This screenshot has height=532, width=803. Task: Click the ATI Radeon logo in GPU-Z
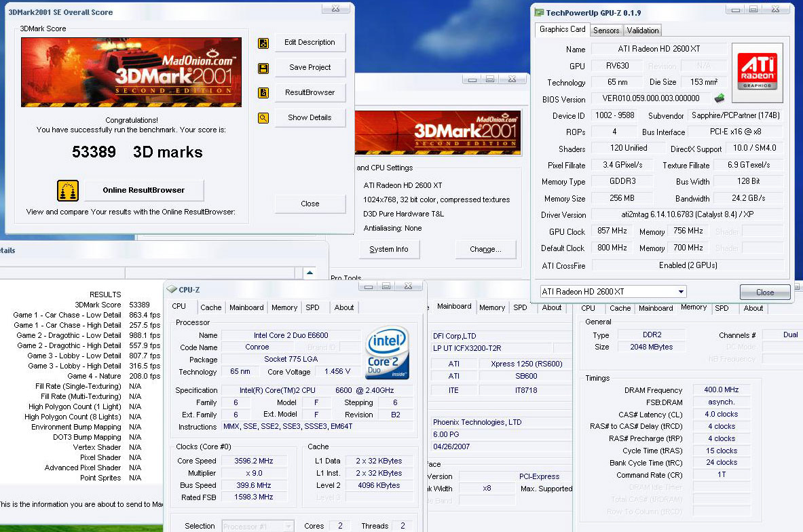(x=757, y=73)
